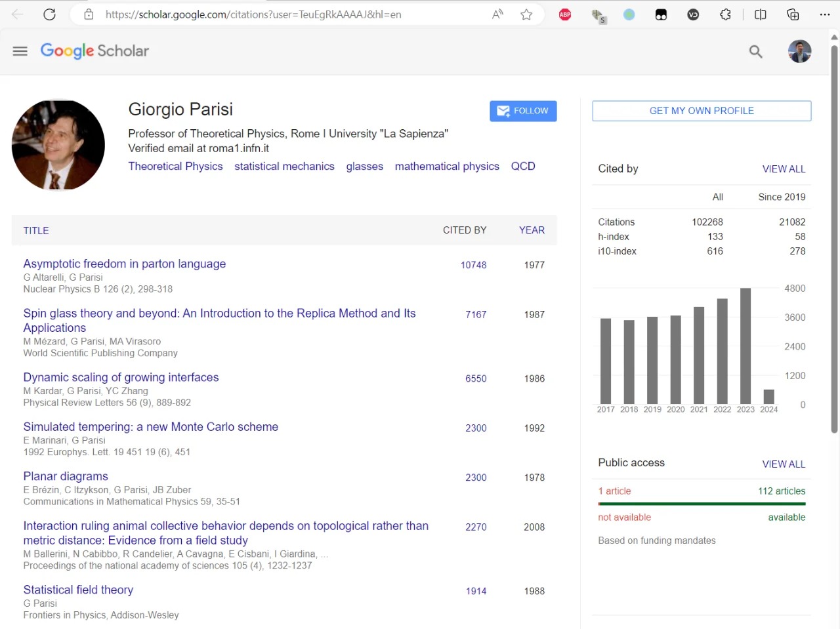Sort publications by the TITLE column header
This screenshot has width=840, height=629.
(x=36, y=231)
